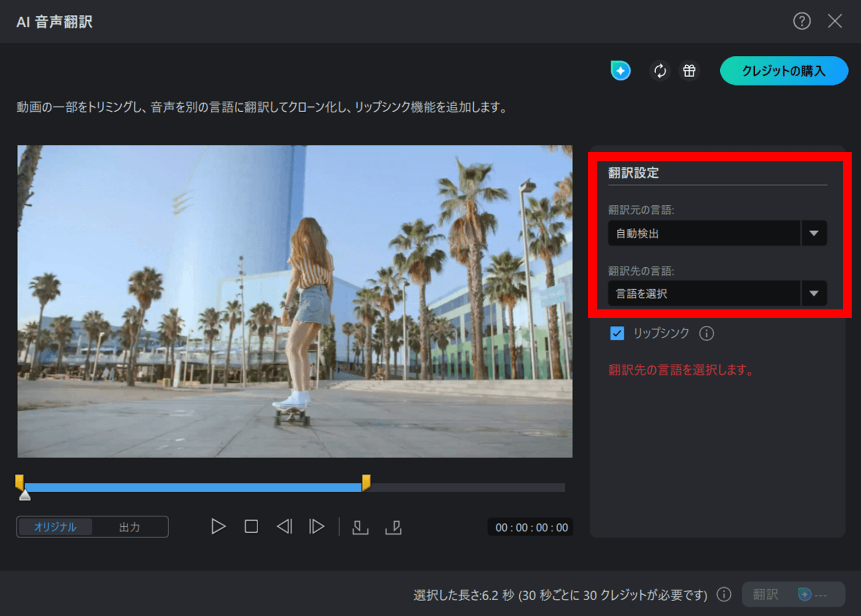Play the video preview
Screen dimensions: 861x616
pos(218,527)
